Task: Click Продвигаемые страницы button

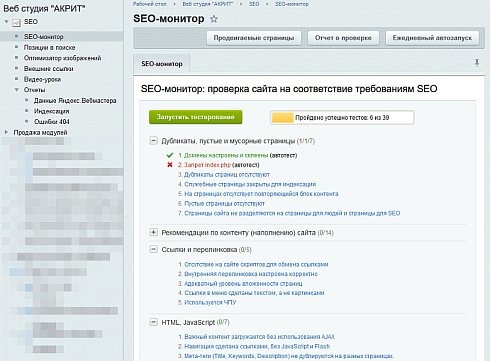Action: [254, 38]
